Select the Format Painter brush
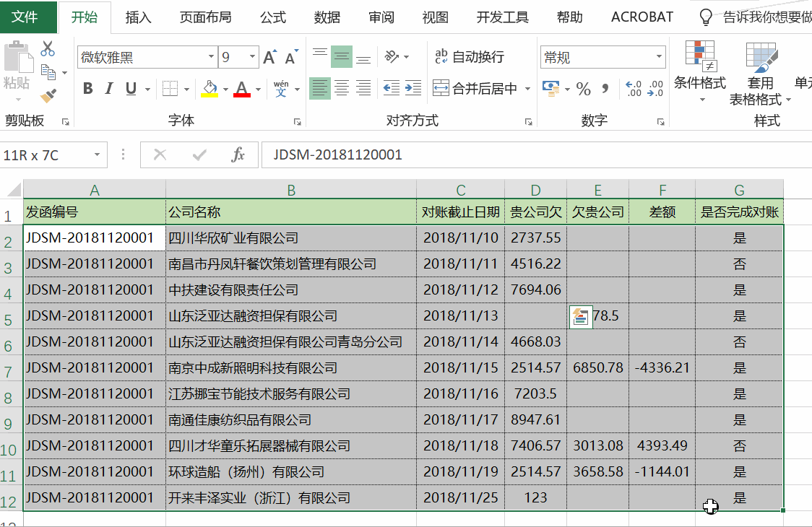812x527 pixels. pyautogui.click(x=48, y=95)
